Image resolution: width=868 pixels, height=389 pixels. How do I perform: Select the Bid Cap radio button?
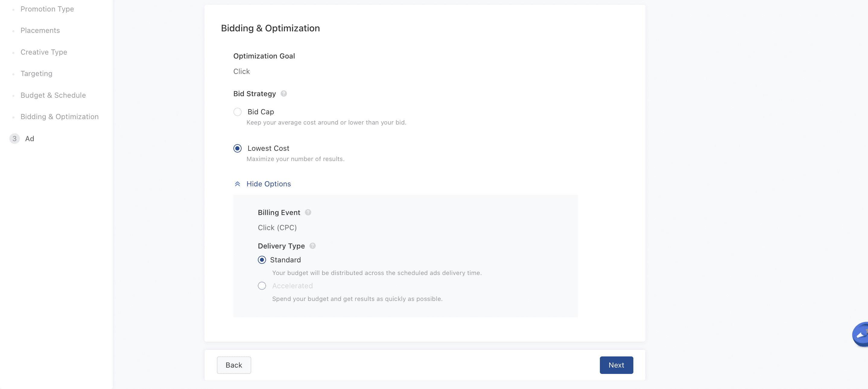coord(238,112)
